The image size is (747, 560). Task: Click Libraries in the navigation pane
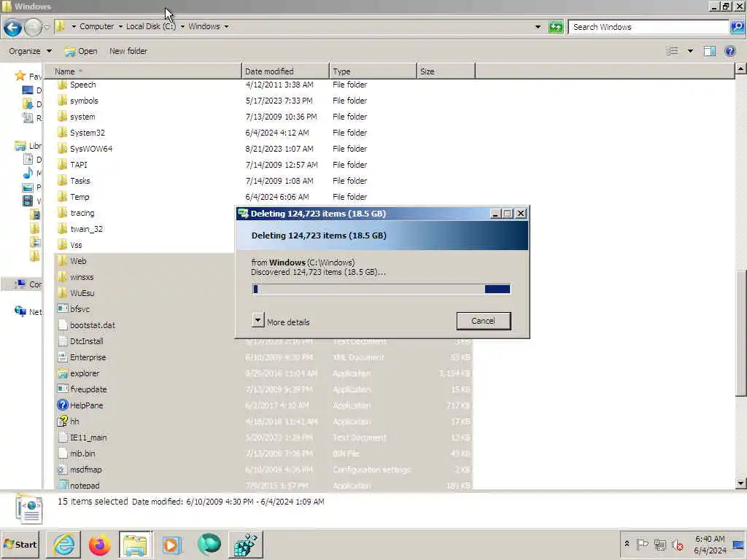click(x=28, y=146)
